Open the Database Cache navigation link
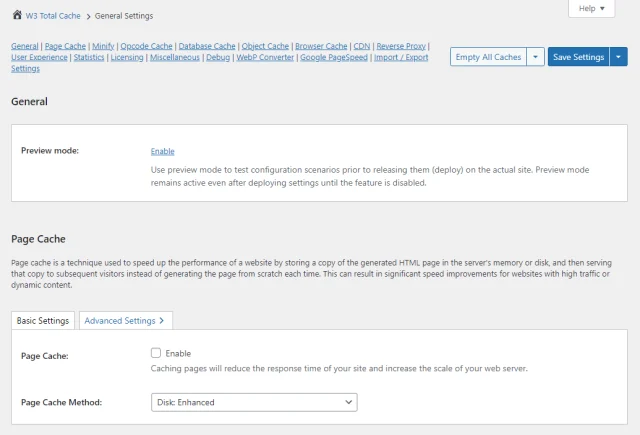 coord(207,46)
